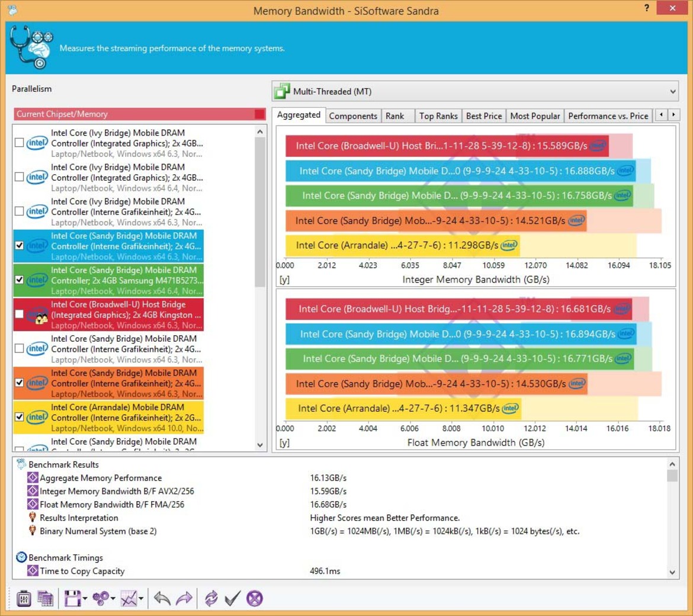This screenshot has height=616, width=693.
Task: Click the copy results toolbar icon
Action: pos(45,599)
